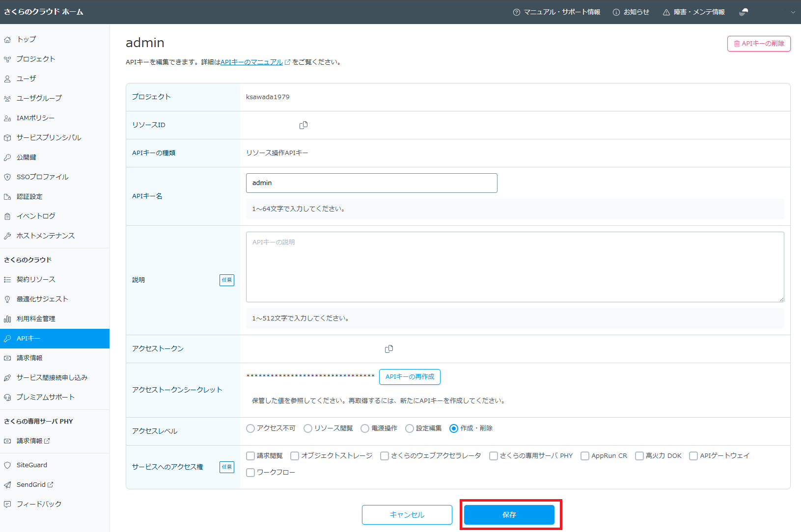
Task: Click the 公開鍵 key icon
Action: [x=7, y=158]
